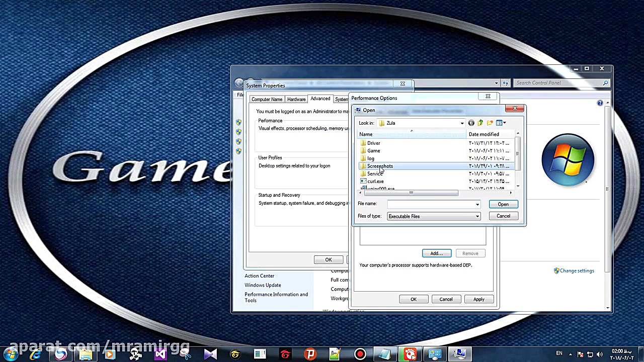Click the Create New Folder icon
The width and height of the screenshot is (644, 362).
click(x=490, y=123)
